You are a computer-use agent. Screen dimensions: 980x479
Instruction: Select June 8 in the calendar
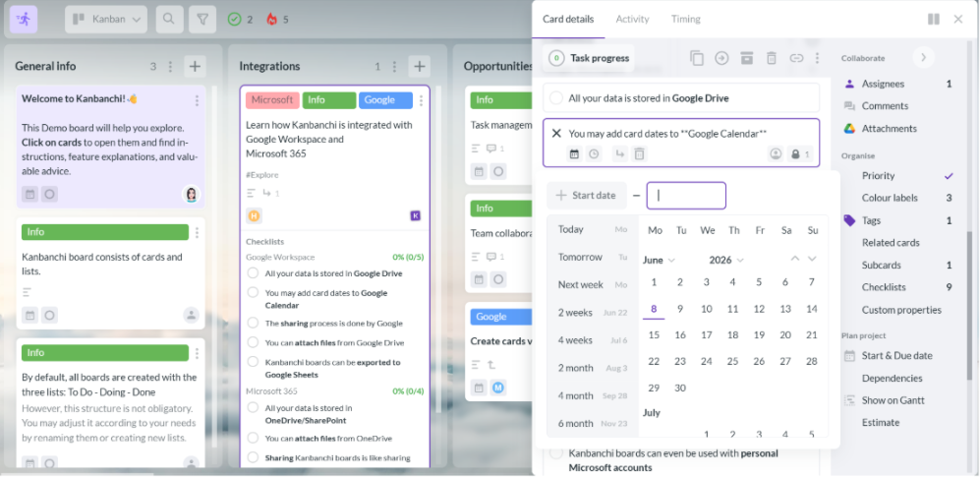[x=654, y=309]
